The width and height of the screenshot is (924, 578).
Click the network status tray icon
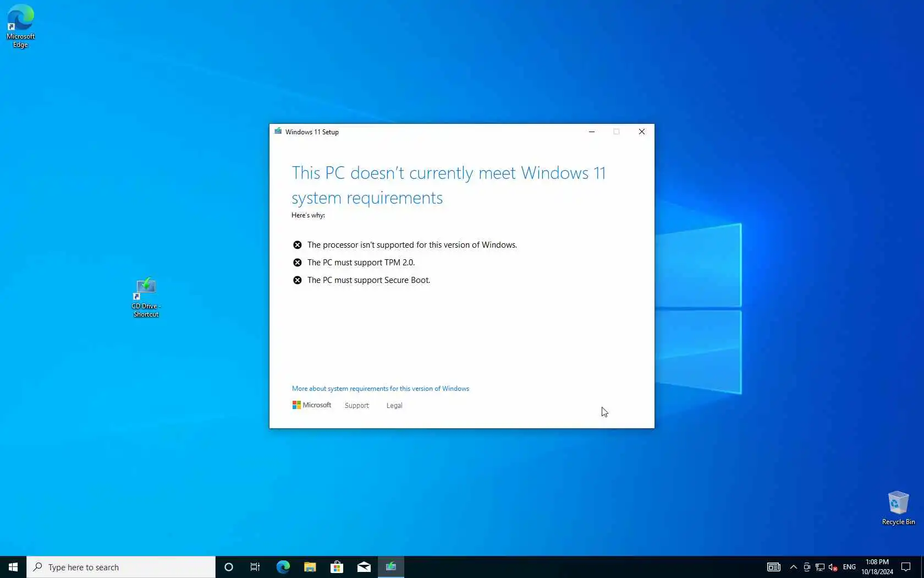pyautogui.click(x=820, y=567)
